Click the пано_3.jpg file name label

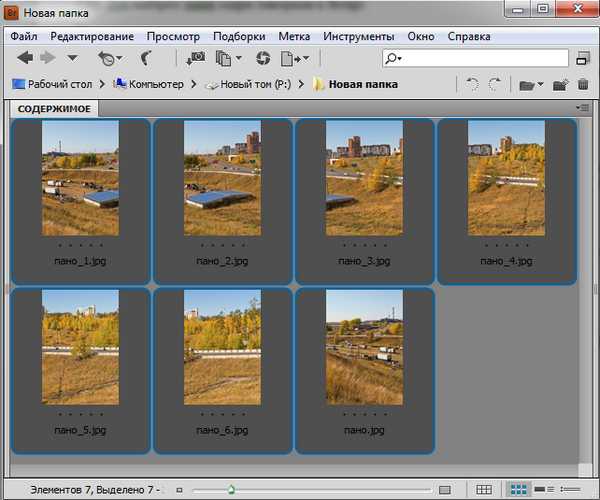point(364,261)
